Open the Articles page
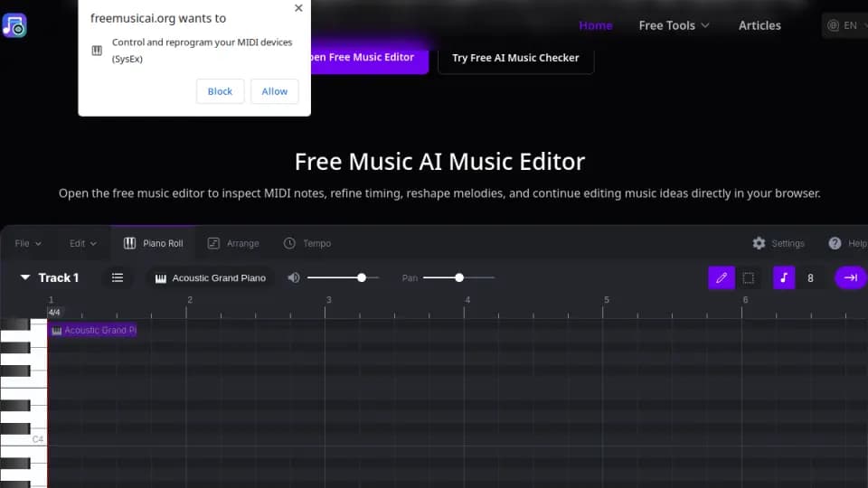The image size is (868, 488). pyautogui.click(x=759, y=25)
